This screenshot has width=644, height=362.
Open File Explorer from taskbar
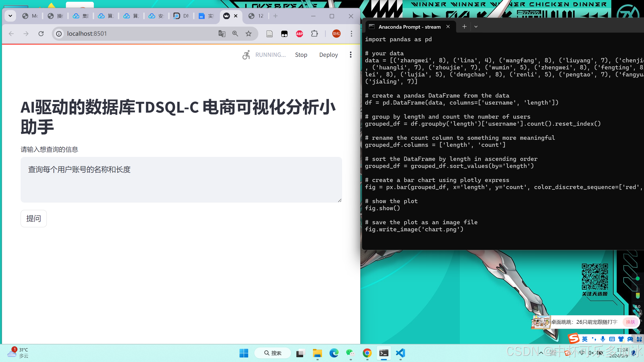[x=317, y=353]
